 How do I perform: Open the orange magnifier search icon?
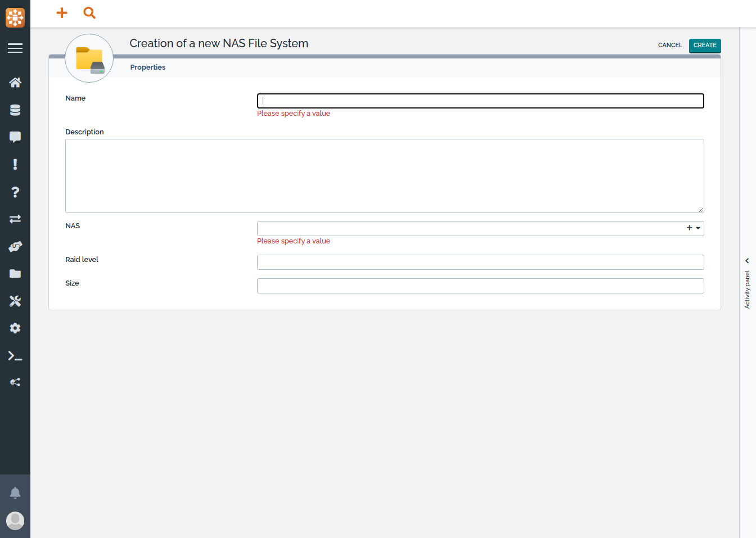click(x=89, y=13)
